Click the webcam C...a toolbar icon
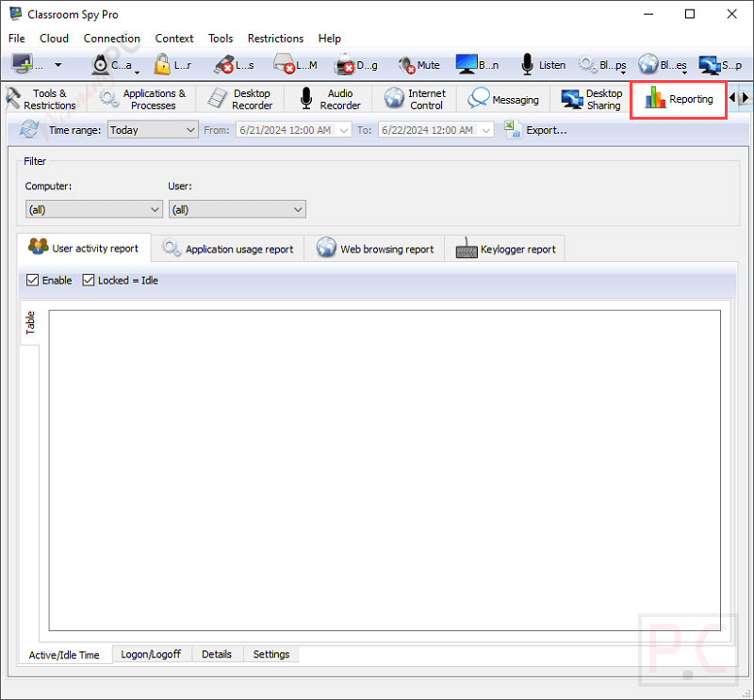Viewport: 754px width, 700px height. (100, 65)
